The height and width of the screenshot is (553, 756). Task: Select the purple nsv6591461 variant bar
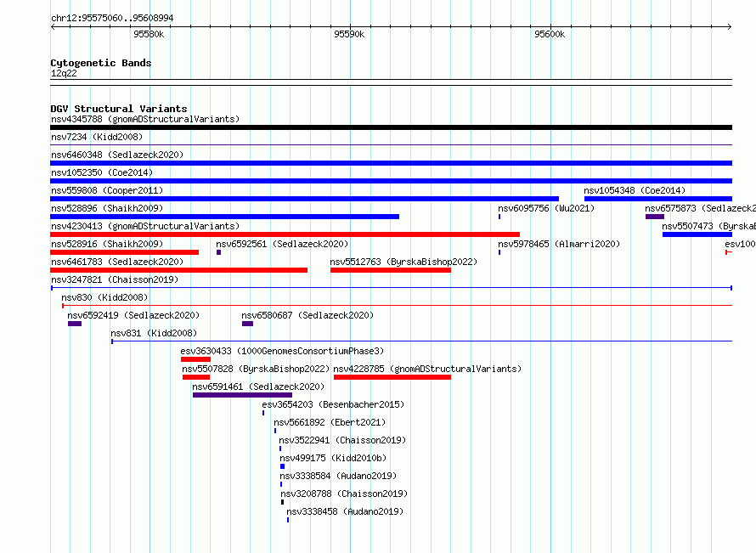[243, 395]
